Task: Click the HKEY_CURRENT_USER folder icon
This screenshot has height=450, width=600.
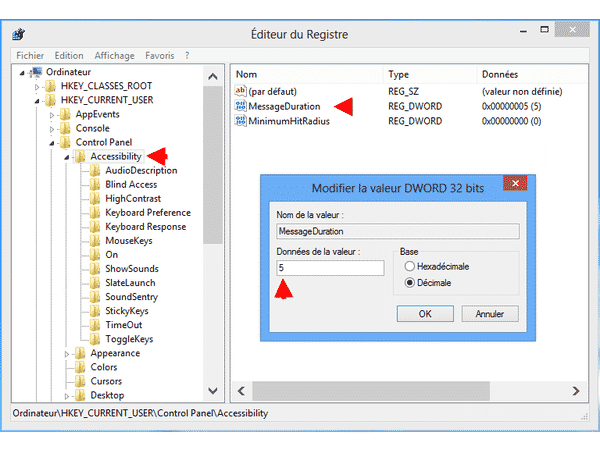Action: (x=51, y=100)
